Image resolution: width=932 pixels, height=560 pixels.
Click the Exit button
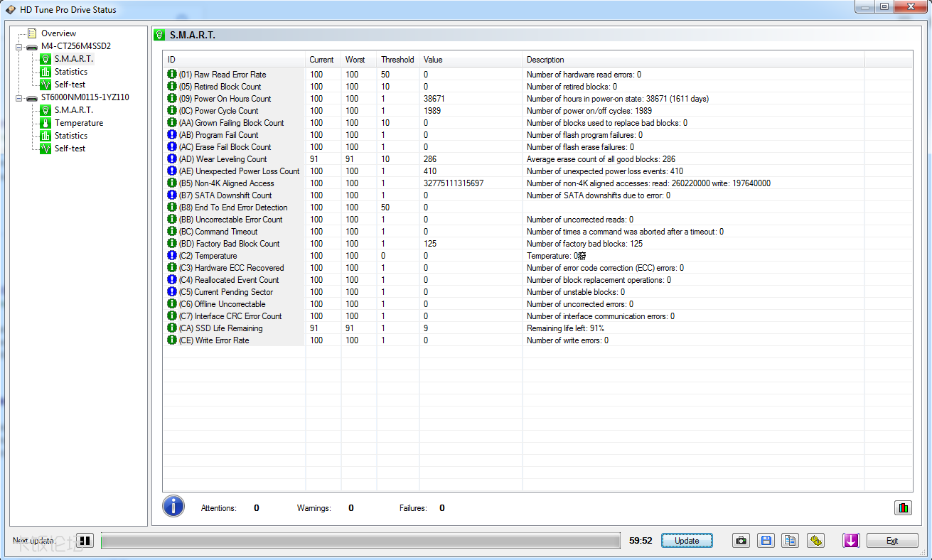click(892, 541)
